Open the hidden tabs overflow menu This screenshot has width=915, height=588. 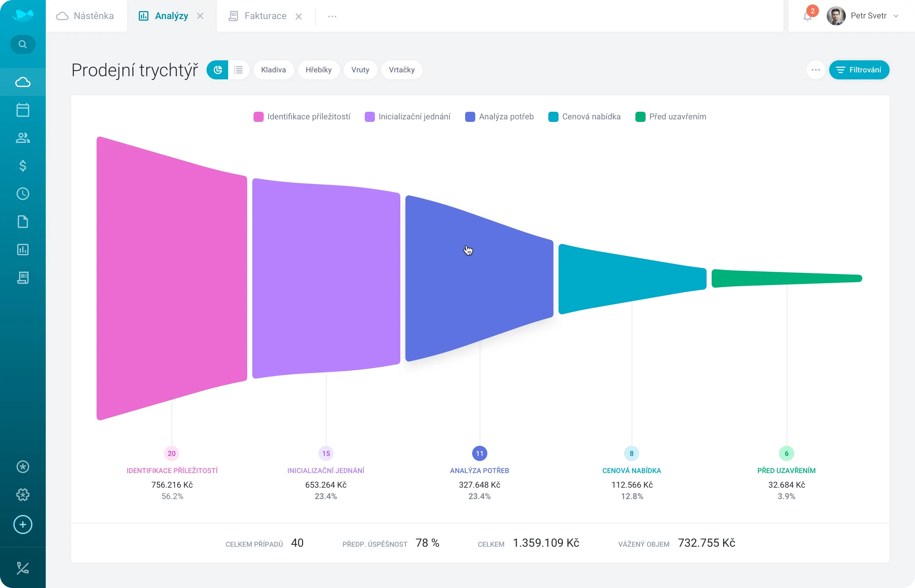(x=332, y=16)
